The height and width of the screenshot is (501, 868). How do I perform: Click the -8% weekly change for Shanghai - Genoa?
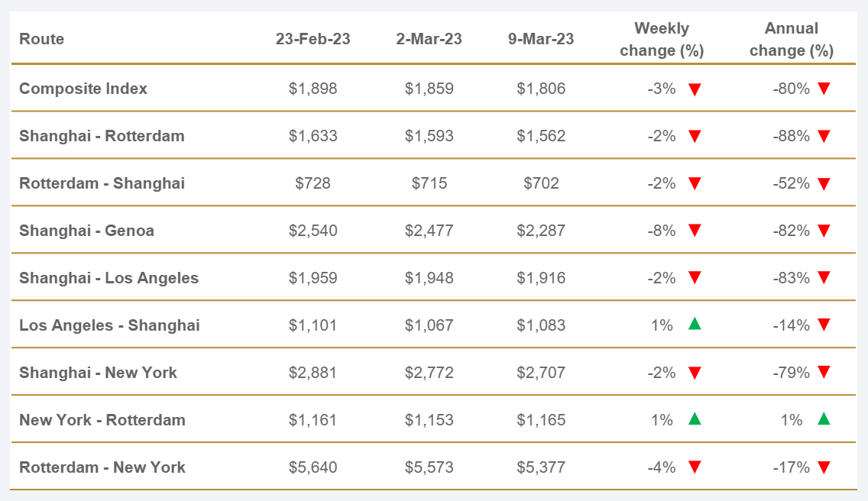(x=662, y=231)
